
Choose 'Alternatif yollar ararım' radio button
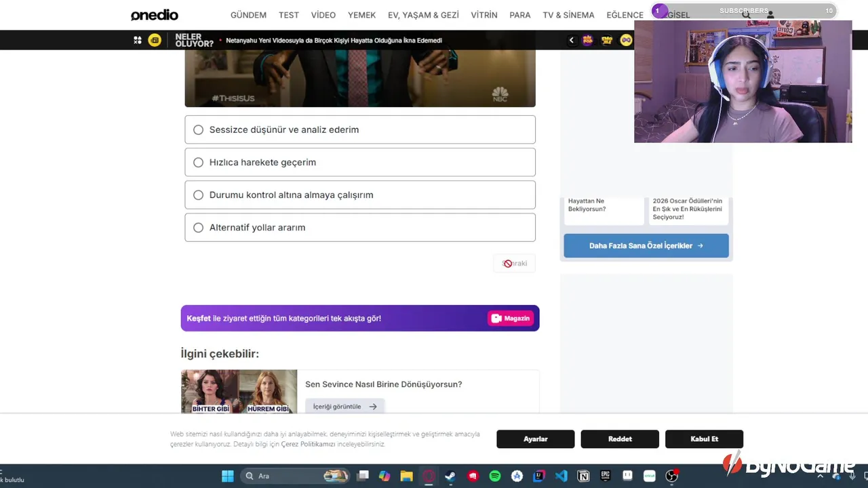click(198, 228)
